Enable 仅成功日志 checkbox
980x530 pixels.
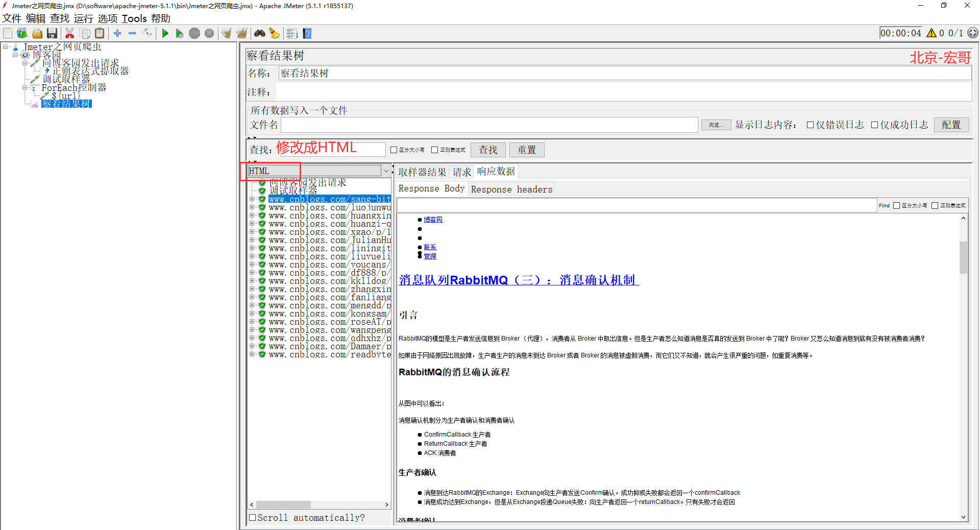coord(874,125)
